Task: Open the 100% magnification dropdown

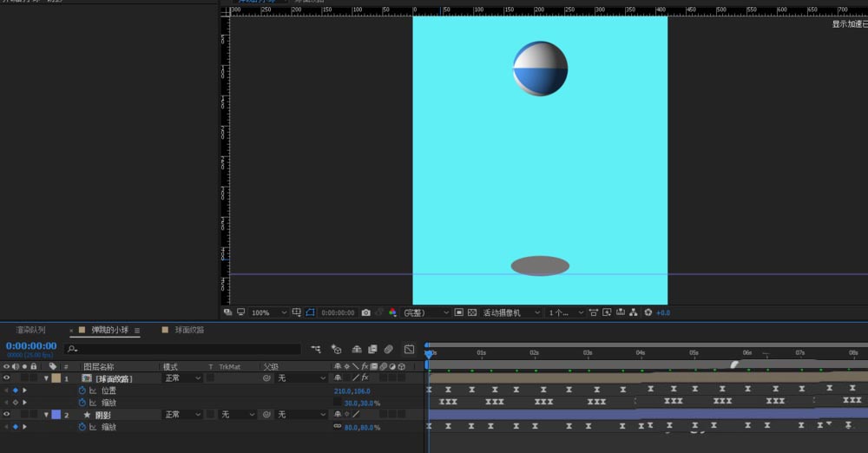Action: tap(268, 313)
